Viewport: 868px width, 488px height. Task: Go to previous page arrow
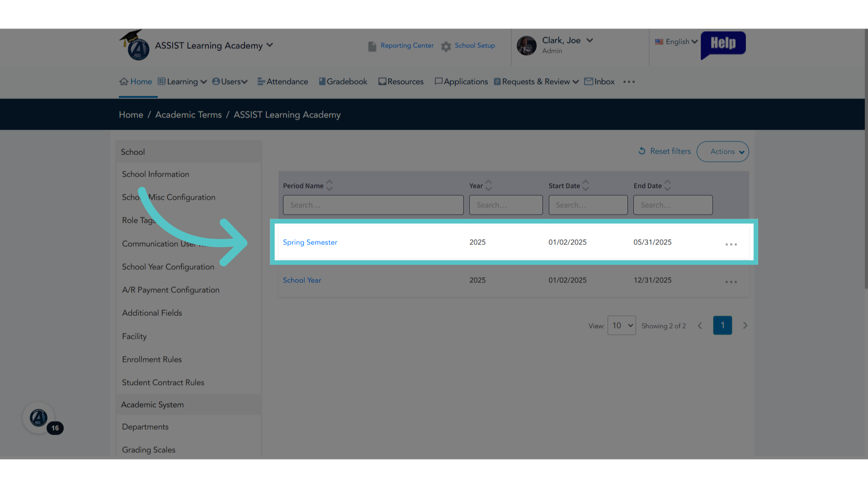pos(700,326)
